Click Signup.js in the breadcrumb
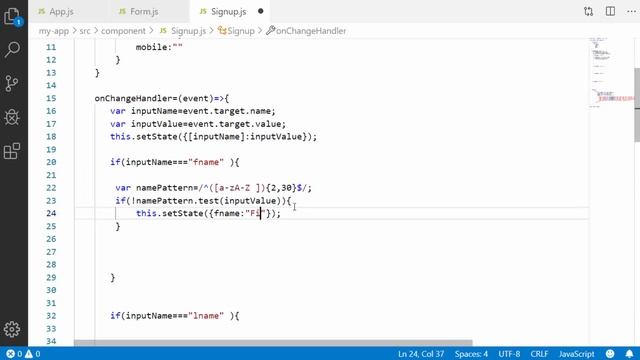This screenshot has width=640, height=360. tap(183, 31)
